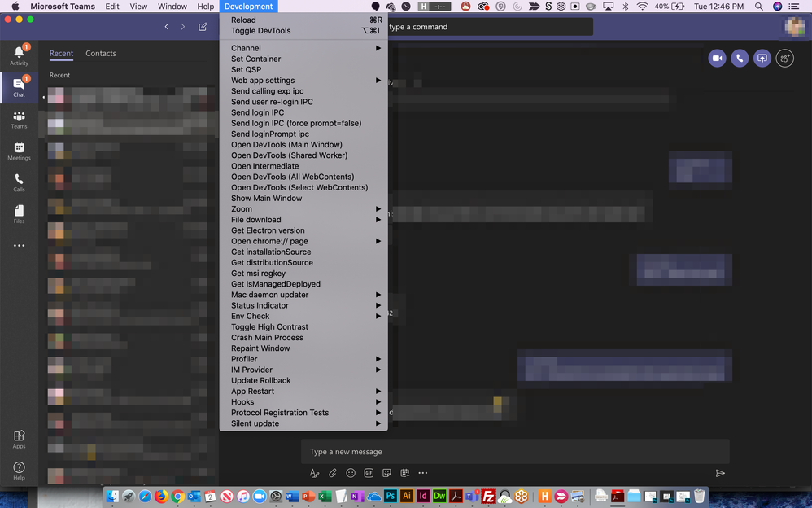812x508 pixels.
Task: Open the Calls phone icon in sidebar
Action: click(20, 182)
